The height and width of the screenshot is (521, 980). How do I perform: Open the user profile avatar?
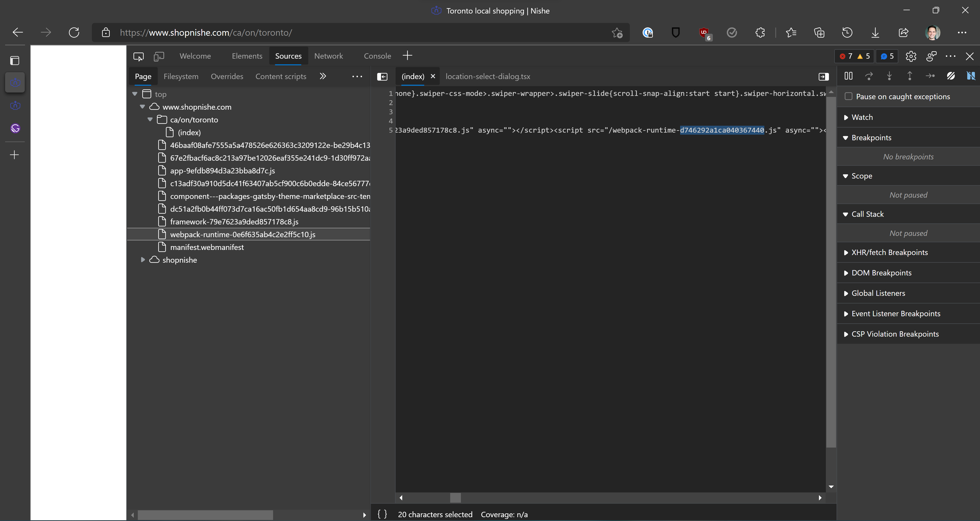pyautogui.click(x=933, y=33)
